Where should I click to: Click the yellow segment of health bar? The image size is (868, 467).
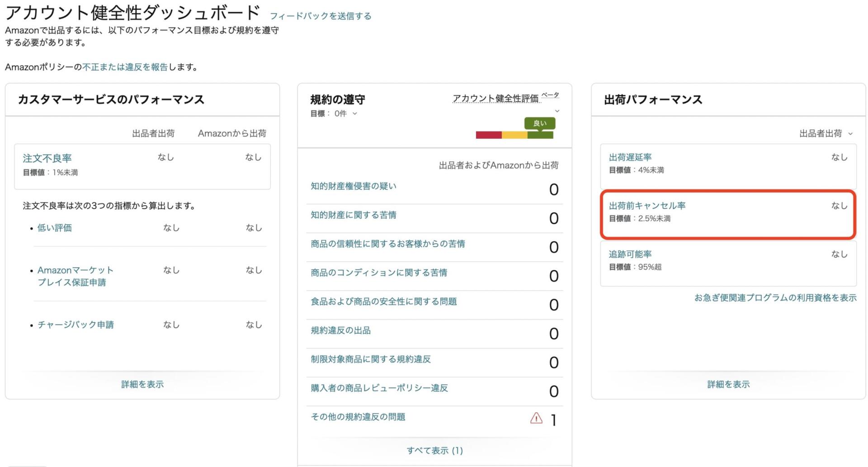click(514, 135)
